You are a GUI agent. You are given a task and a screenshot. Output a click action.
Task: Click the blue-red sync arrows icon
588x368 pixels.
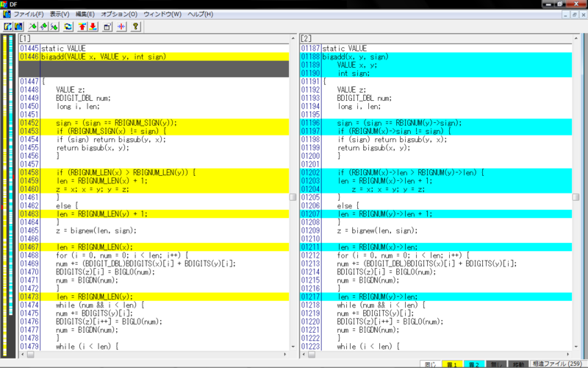pyautogui.click(x=121, y=26)
